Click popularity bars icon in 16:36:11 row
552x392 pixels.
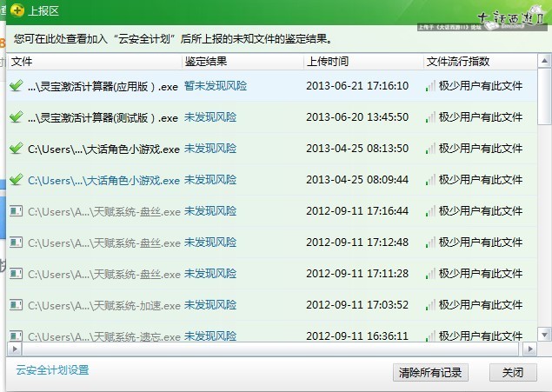[430, 336]
